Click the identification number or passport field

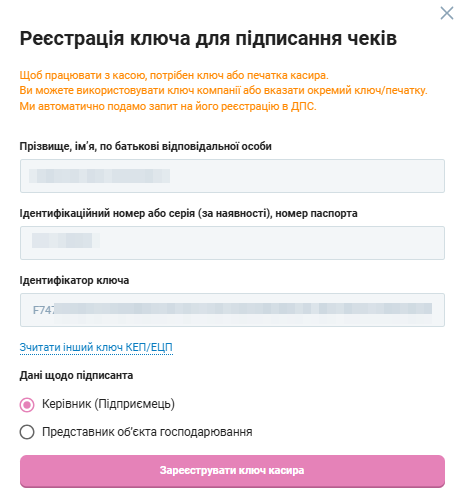(x=232, y=243)
